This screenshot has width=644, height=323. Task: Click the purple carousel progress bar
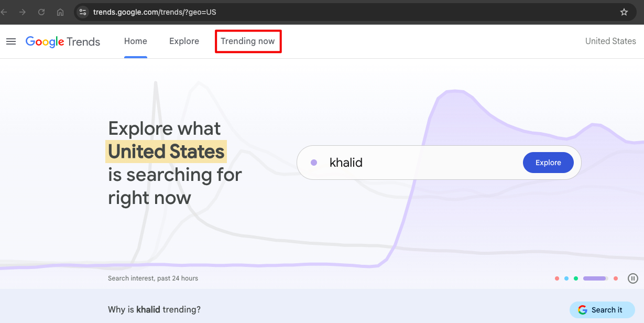click(x=595, y=278)
